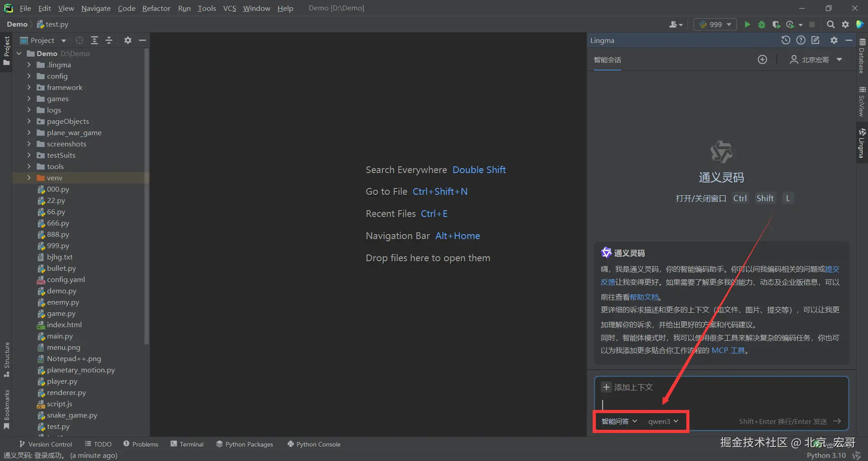Open the Refactor menu
868x461 pixels.
pos(156,8)
